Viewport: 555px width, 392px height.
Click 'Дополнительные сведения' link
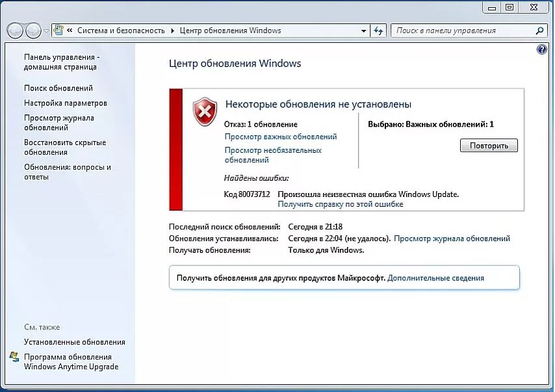click(435, 278)
